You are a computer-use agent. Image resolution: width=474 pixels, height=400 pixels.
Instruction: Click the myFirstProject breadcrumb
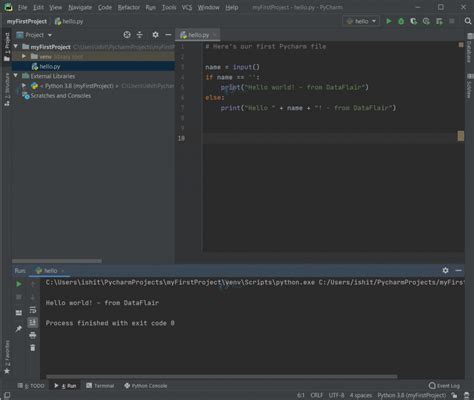pos(27,21)
